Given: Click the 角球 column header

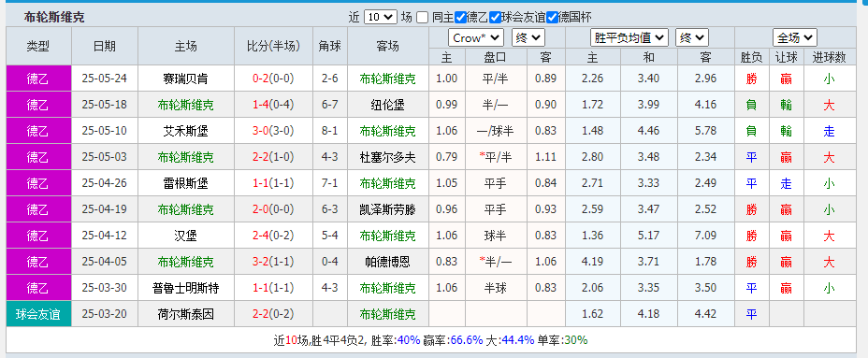Looking at the screenshot, I should click(x=330, y=47).
